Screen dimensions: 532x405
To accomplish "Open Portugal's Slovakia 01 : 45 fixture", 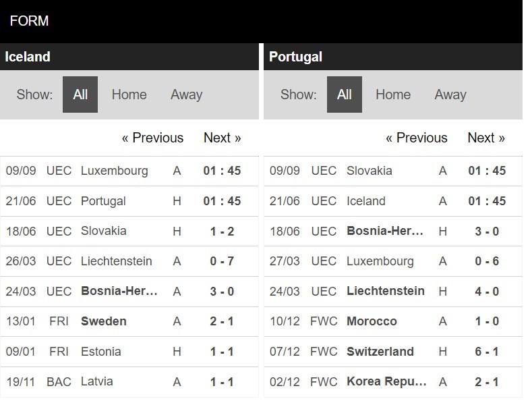I will pyautogui.click(x=487, y=171).
